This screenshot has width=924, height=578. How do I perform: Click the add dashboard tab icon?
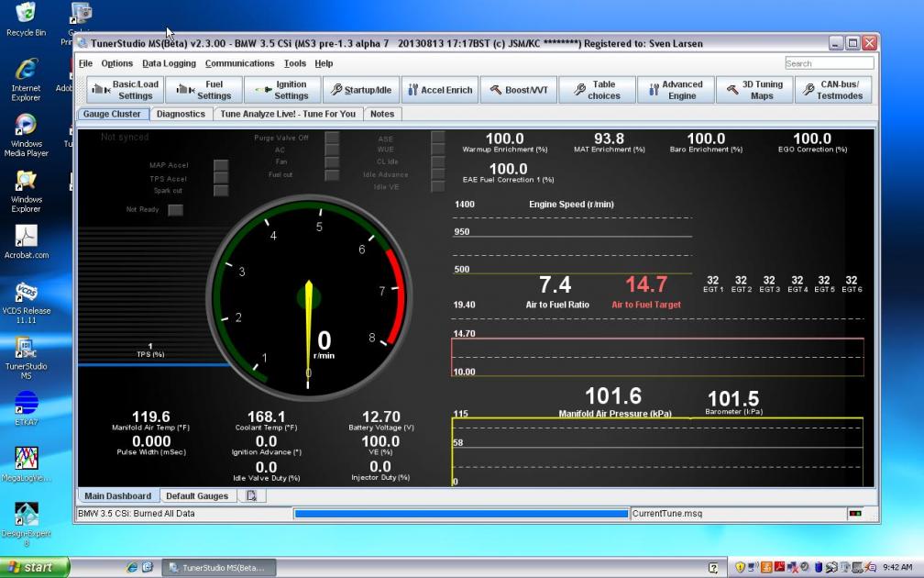[251, 496]
